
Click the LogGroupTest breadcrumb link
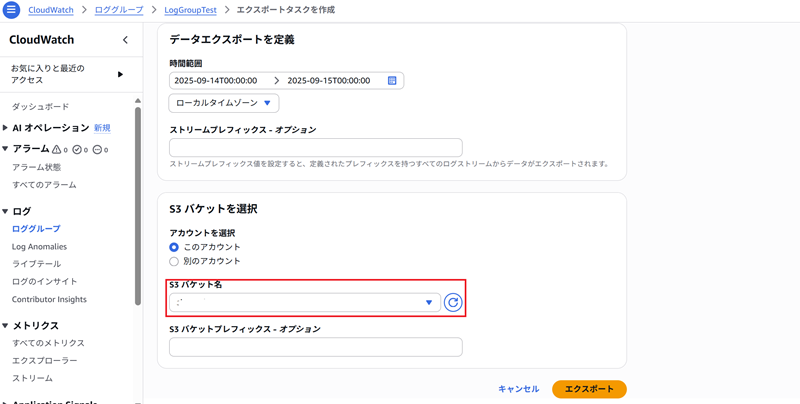click(x=192, y=10)
